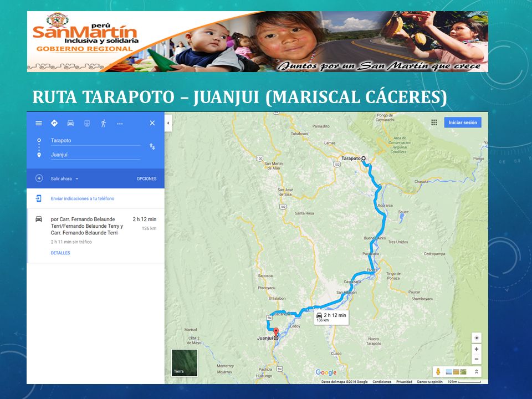Click the 2 h 12 min route bubble
This screenshot has height=399, width=532.
point(331,317)
